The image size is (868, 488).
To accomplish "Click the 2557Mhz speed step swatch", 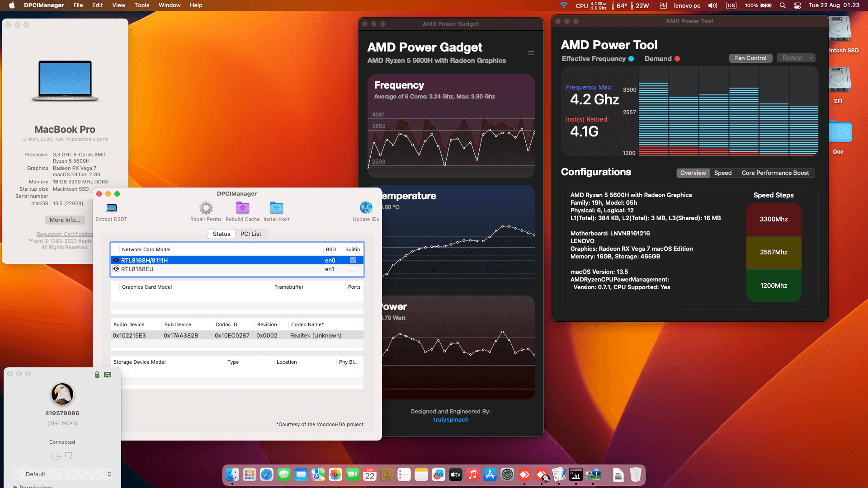I will click(x=774, y=253).
